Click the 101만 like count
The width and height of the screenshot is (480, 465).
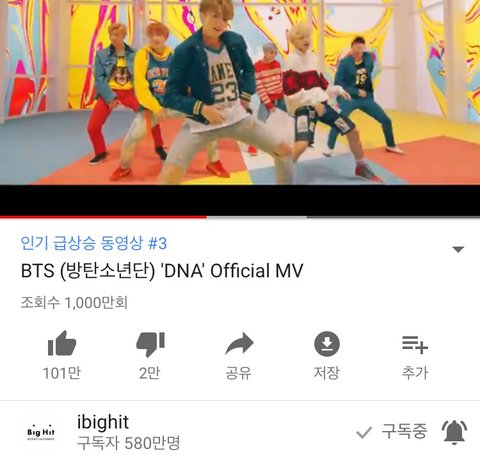pyautogui.click(x=62, y=373)
